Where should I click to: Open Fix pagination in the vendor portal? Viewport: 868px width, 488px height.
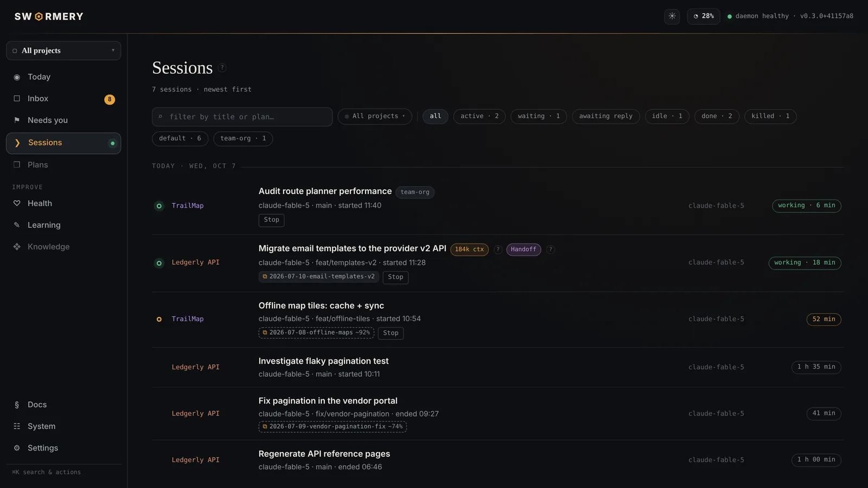click(x=328, y=401)
